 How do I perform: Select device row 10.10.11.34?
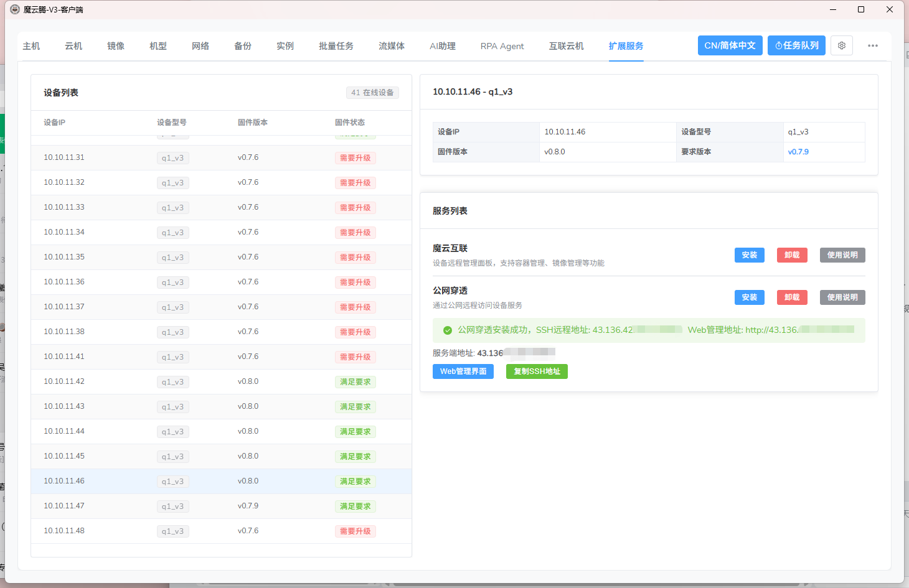tap(221, 233)
